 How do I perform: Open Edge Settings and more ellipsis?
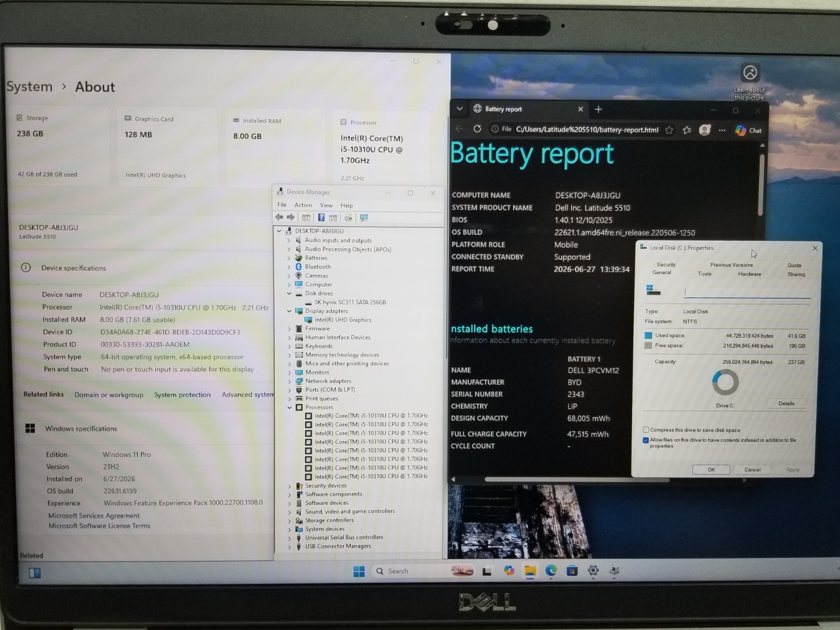click(722, 130)
